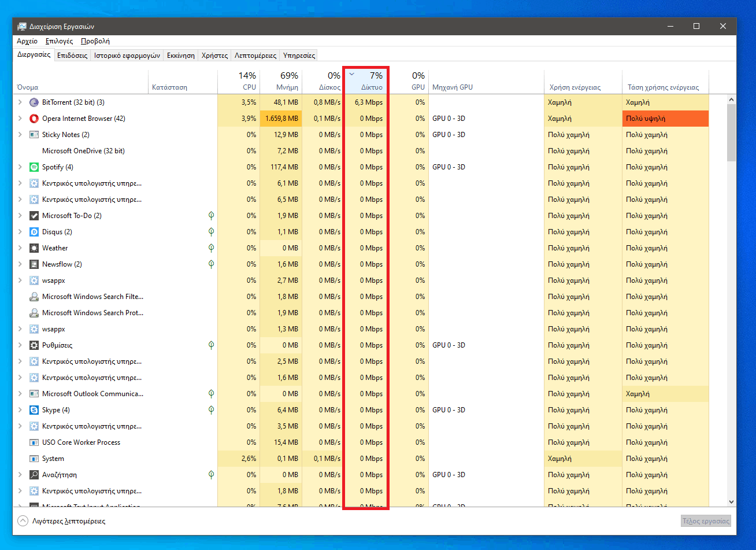The image size is (756, 550).
Task: Switch to the Ιστορικό εφαρμογών tab
Action: coord(127,56)
